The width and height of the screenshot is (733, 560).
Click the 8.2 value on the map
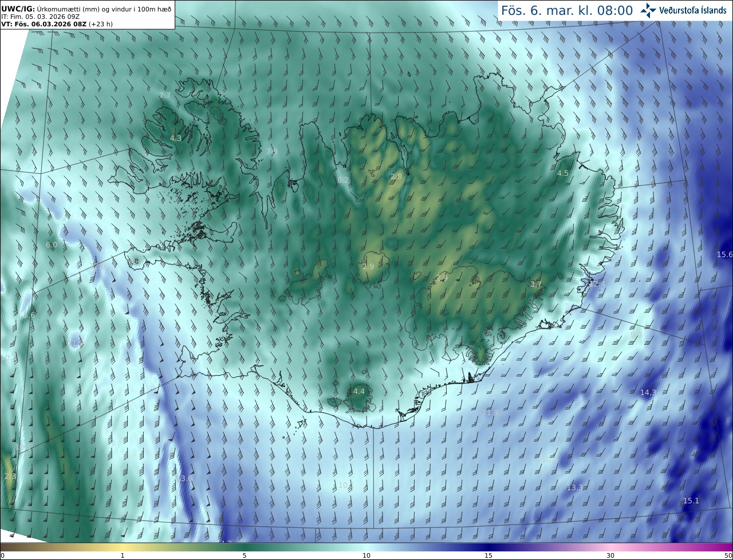[x=343, y=180]
